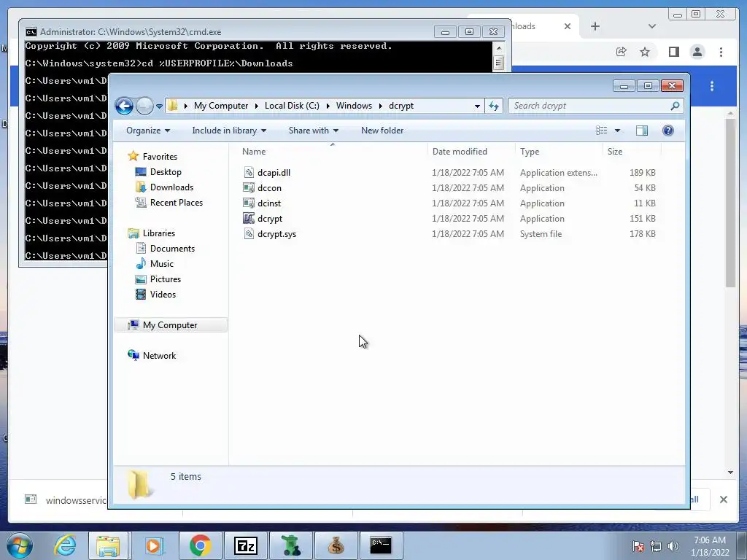Open new tab in Chrome window

595,26
